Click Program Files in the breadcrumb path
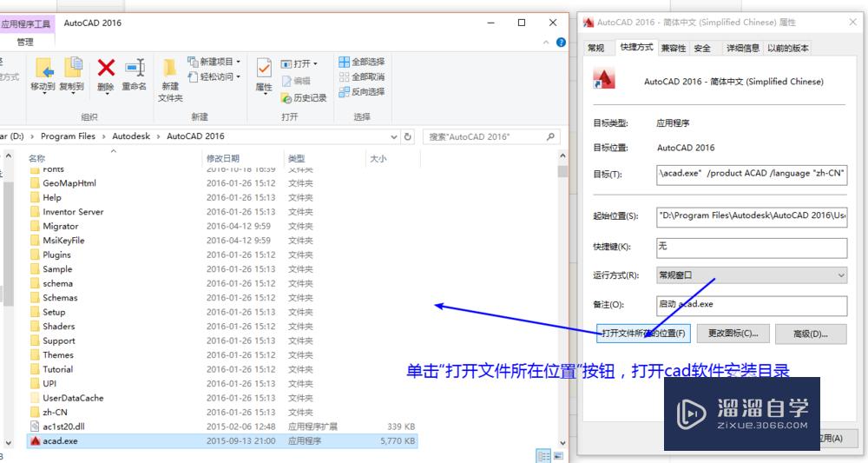This screenshot has height=463, width=868. [68, 136]
